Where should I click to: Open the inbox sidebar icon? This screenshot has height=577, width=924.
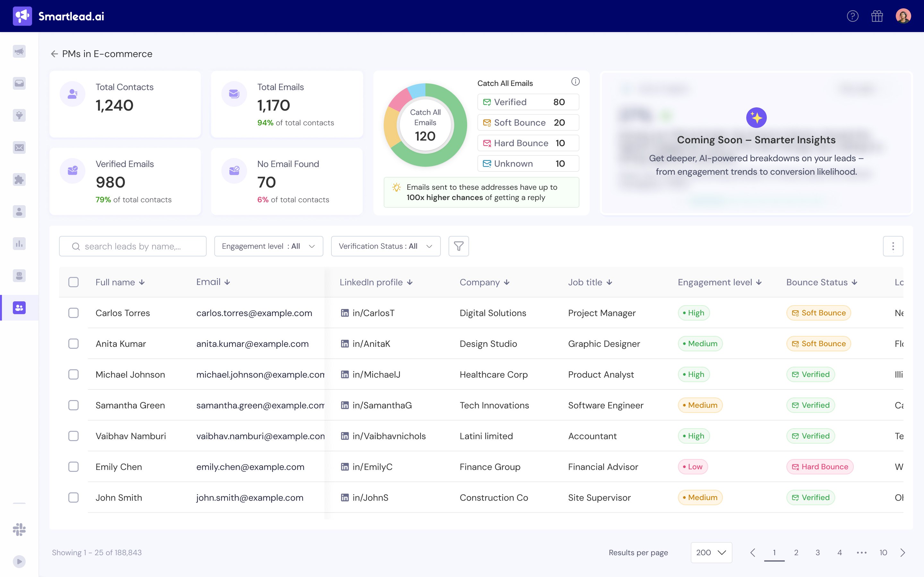point(19,83)
